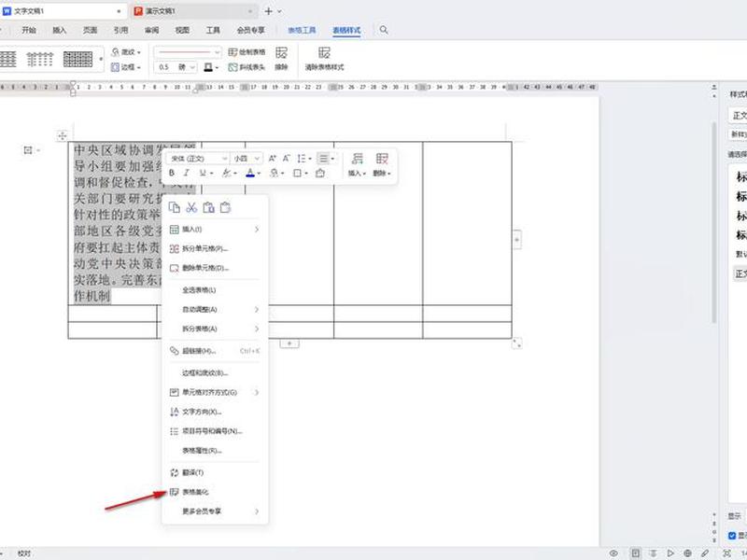This screenshot has height=560, width=747.
Task: Toggle the align button in mini toolbar
Action: [x=323, y=158]
